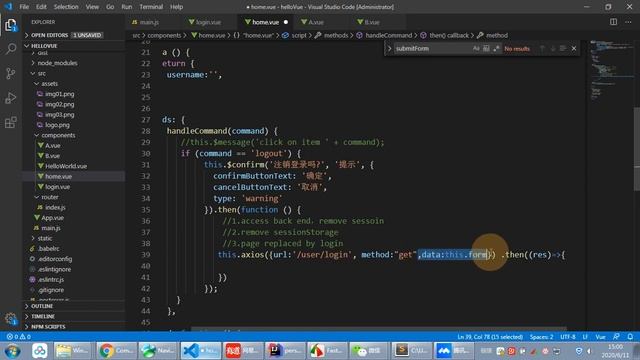Toggle Find in Selection option
The width and height of the screenshot is (640, 360).
pyautogui.click(x=563, y=49)
